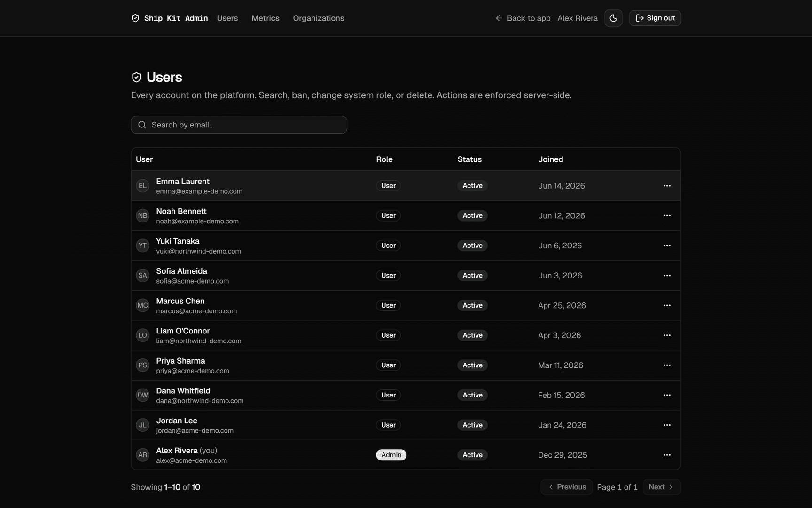The height and width of the screenshot is (508, 812).
Task: Open actions menu for Alex Rivera
Action: click(x=667, y=455)
